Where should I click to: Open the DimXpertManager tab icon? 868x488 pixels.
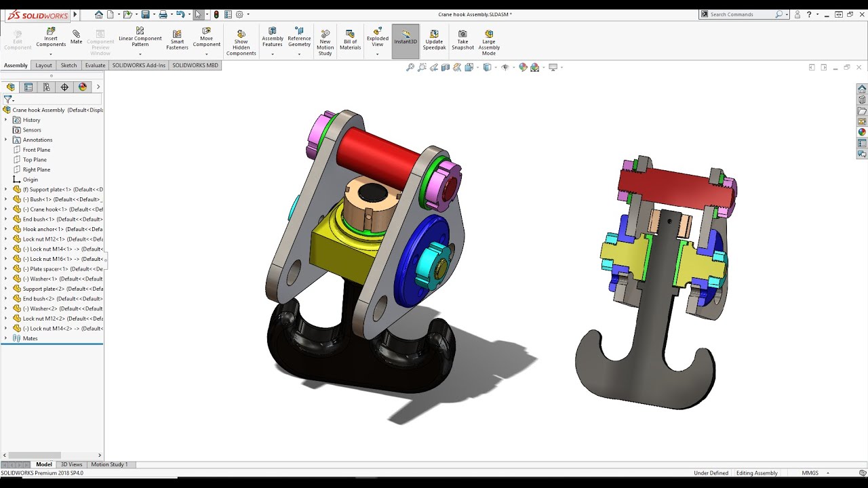click(64, 87)
